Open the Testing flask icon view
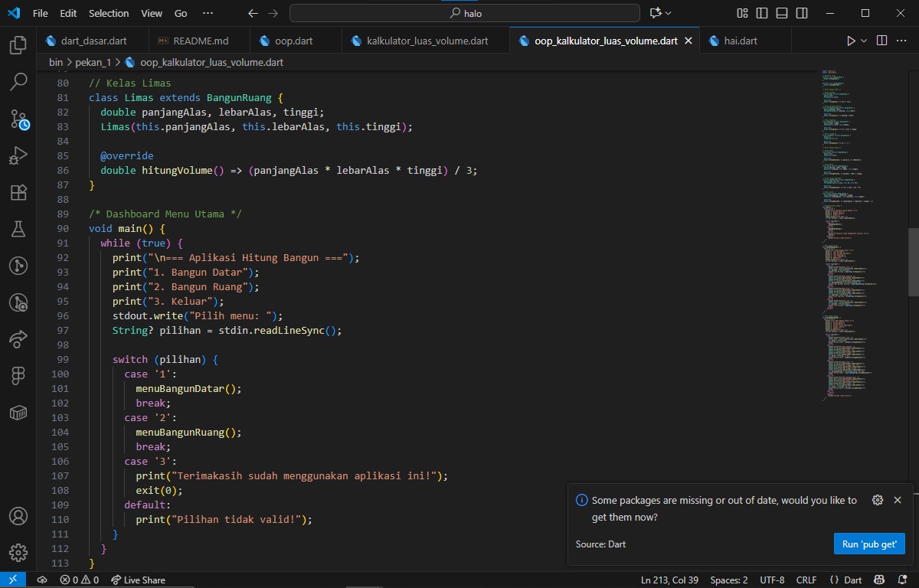 [x=18, y=229]
